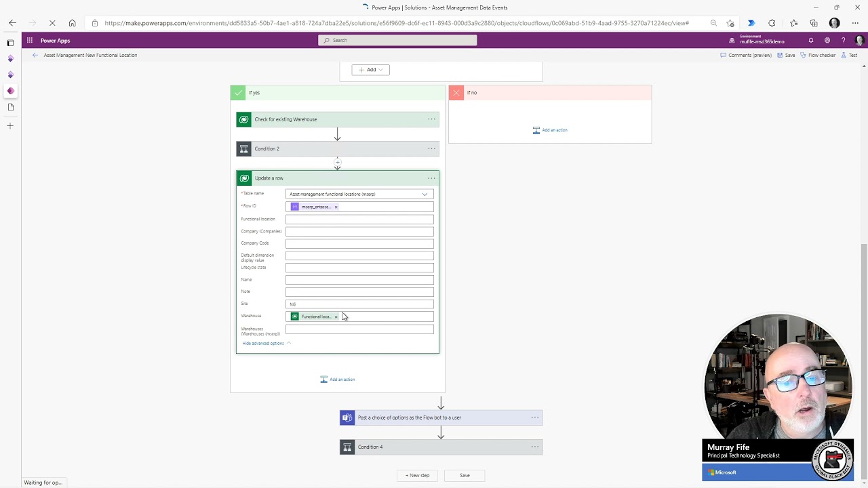
Task: Insert a step via the plus between Condition 2 and Update a row
Action: (337, 162)
